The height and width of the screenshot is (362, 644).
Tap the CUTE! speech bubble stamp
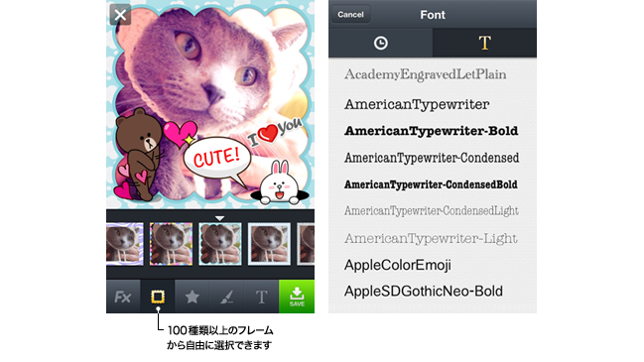click(x=217, y=160)
